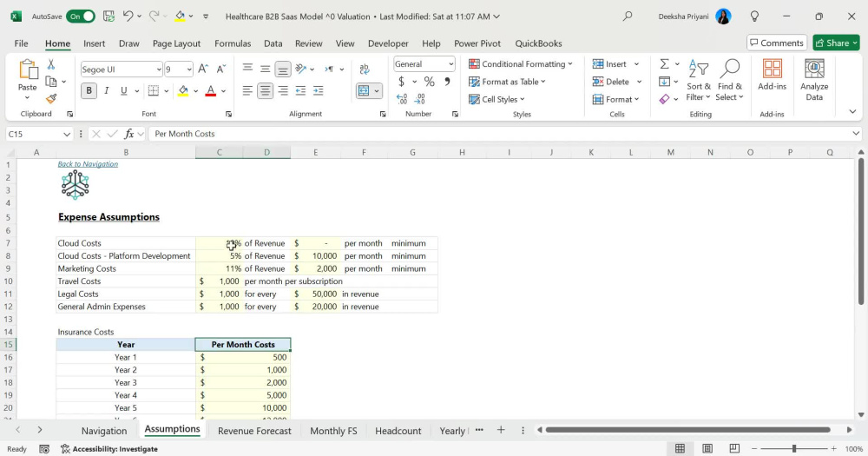Toggle Italic formatting button
868x456 pixels.
pos(106,91)
